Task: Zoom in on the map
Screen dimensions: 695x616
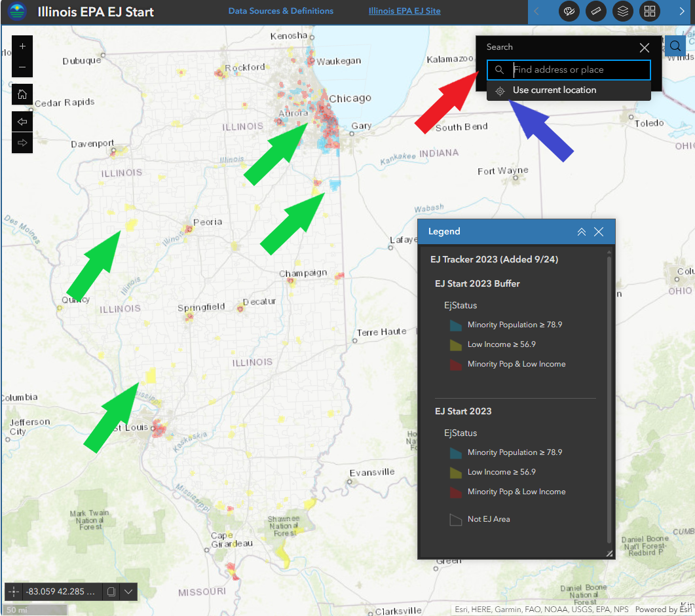Action: (22, 46)
